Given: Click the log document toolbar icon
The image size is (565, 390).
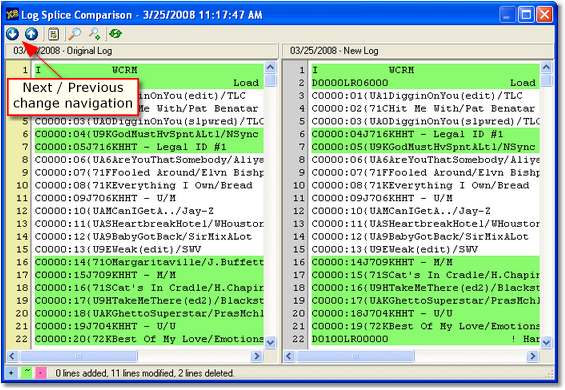Looking at the screenshot, I should (54, 34).
